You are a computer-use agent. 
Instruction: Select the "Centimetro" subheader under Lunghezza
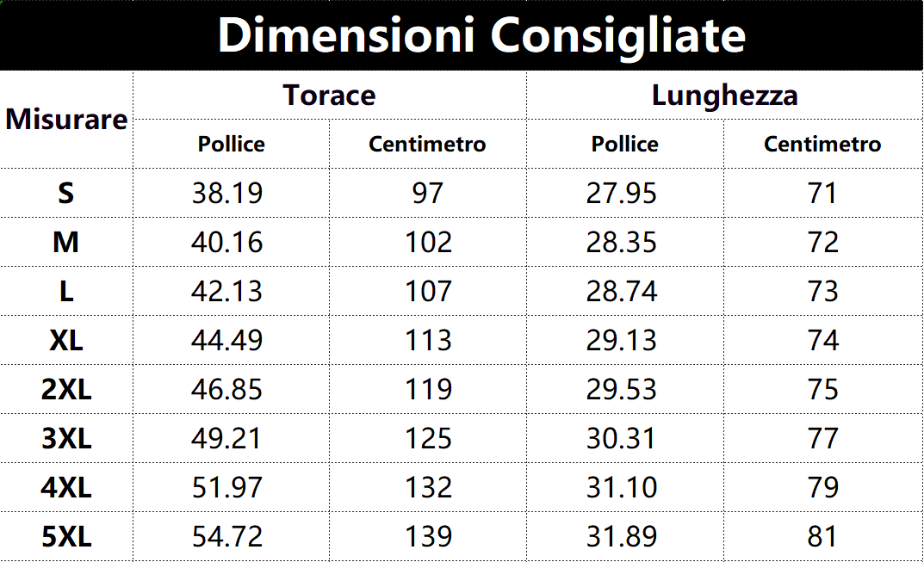pyautogui.click(x=822, y=144)
